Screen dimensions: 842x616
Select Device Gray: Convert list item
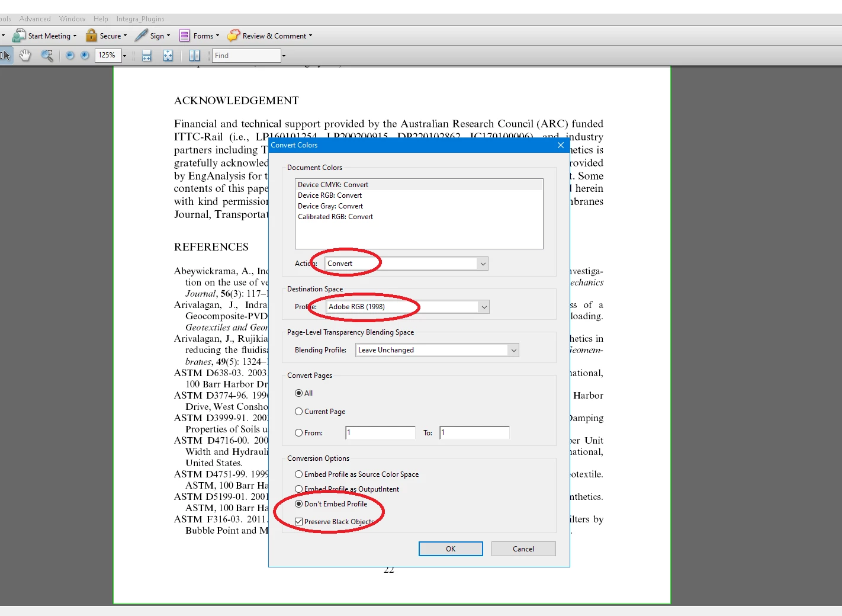pos(419,206)
